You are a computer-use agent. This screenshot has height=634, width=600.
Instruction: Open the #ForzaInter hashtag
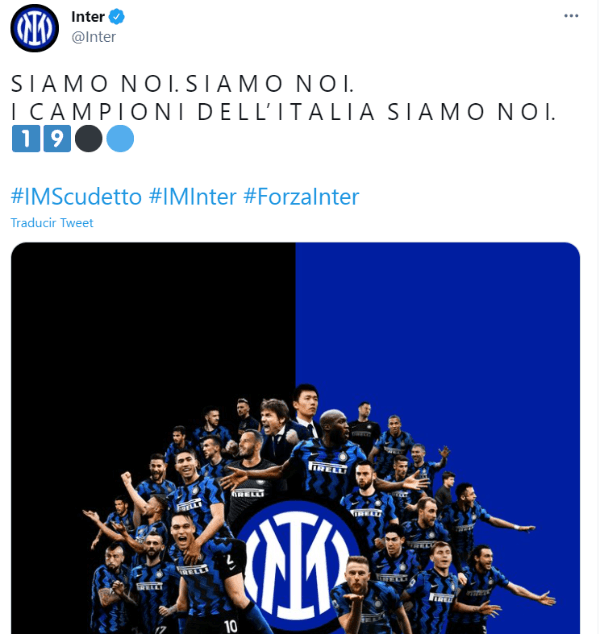[301, 196]
